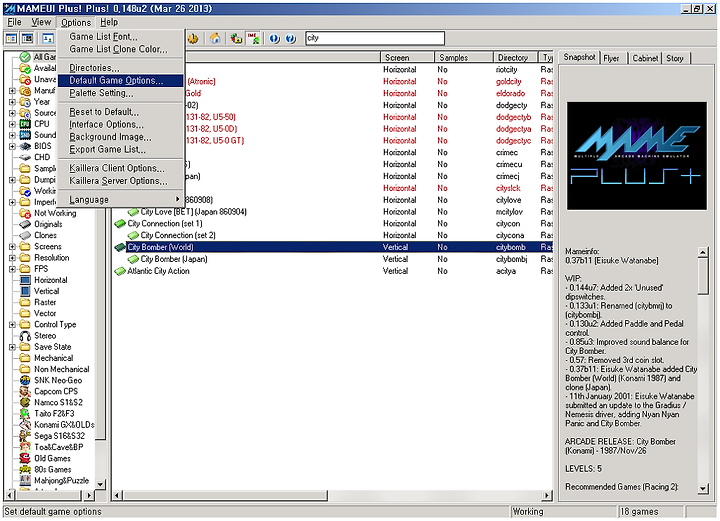Click the house icon in toolbar

(x=215, y=39)
